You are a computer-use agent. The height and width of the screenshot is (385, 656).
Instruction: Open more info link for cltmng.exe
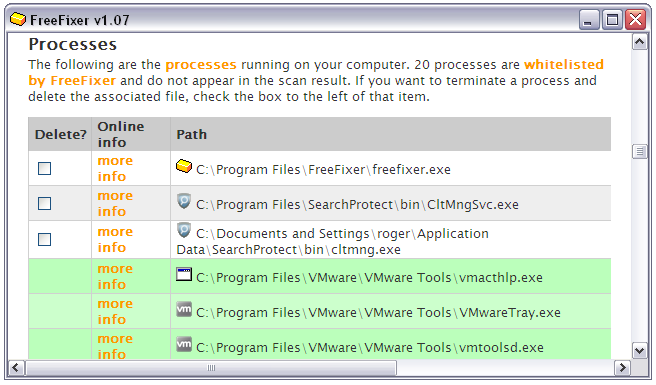115,240
